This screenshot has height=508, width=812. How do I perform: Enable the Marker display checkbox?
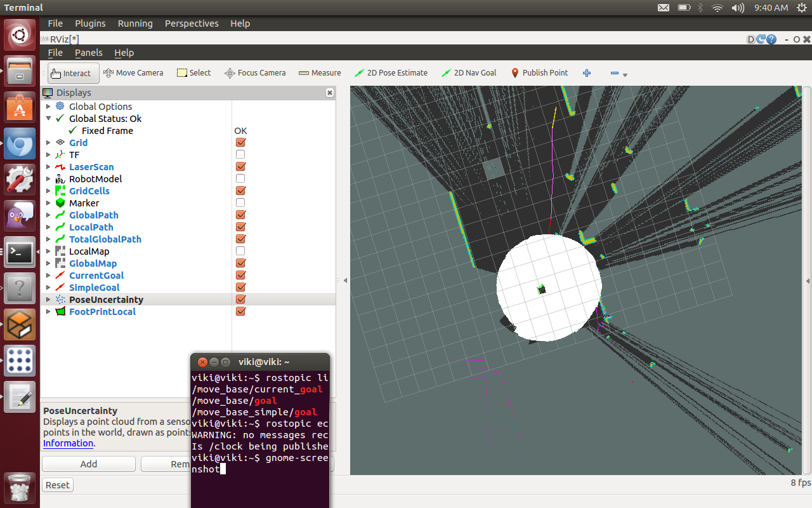pos(240,203)
